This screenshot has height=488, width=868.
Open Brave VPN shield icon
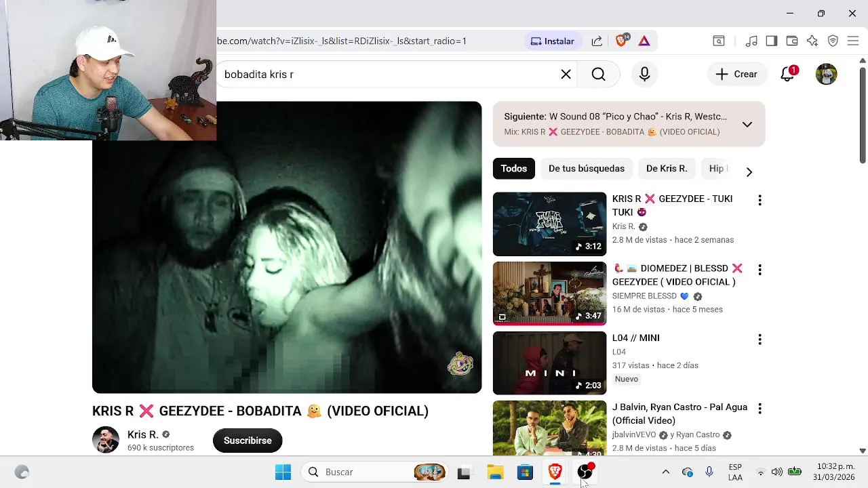[x=833, y=41]
